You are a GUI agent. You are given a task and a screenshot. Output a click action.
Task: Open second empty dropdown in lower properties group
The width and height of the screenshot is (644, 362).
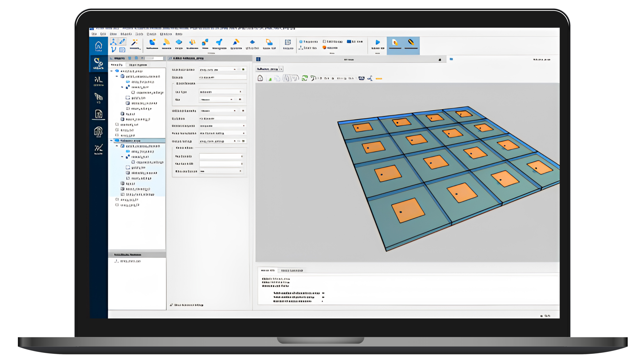click(x=221, y=164)
